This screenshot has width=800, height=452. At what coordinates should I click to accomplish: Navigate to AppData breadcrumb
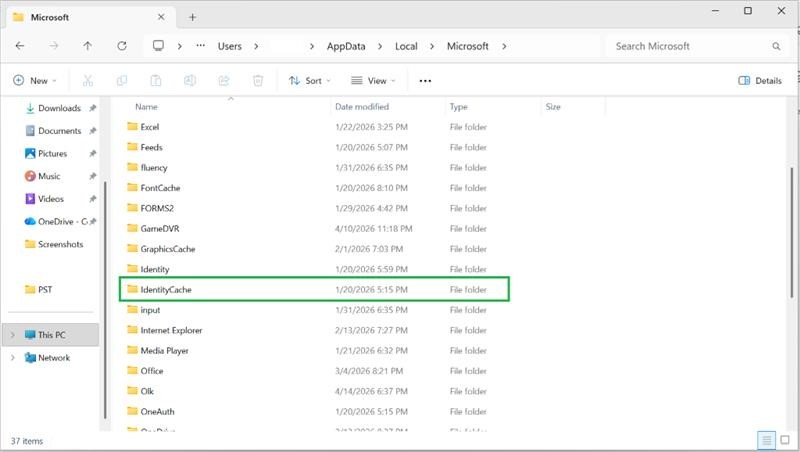(x=346, y=46)
